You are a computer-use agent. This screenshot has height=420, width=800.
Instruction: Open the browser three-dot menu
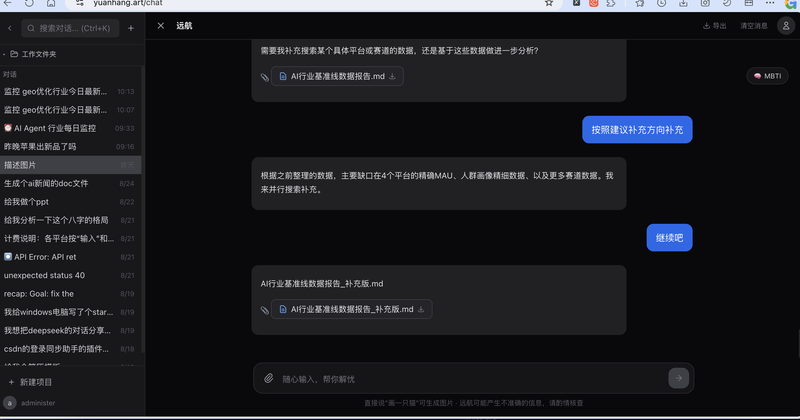click(x=770, y=3)
